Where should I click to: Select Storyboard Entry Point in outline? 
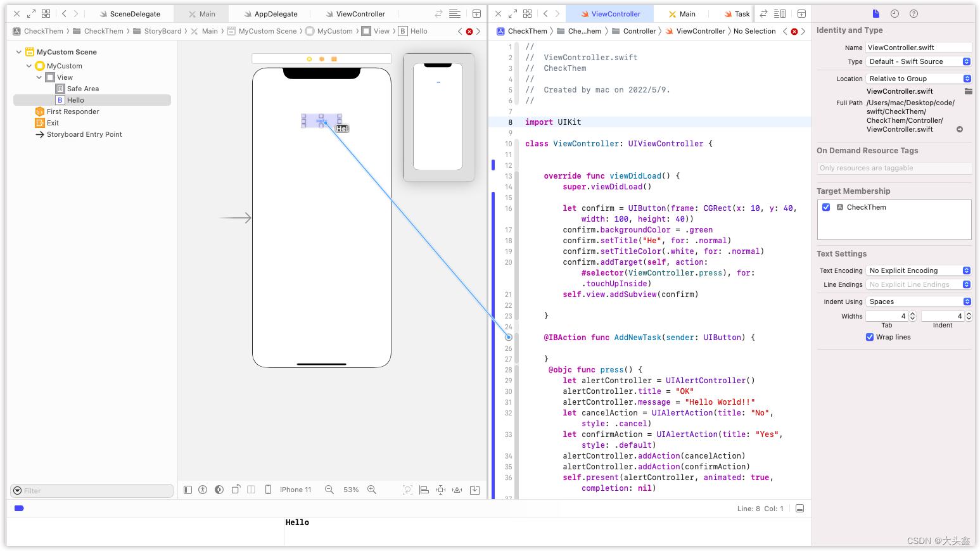(84, 134)
